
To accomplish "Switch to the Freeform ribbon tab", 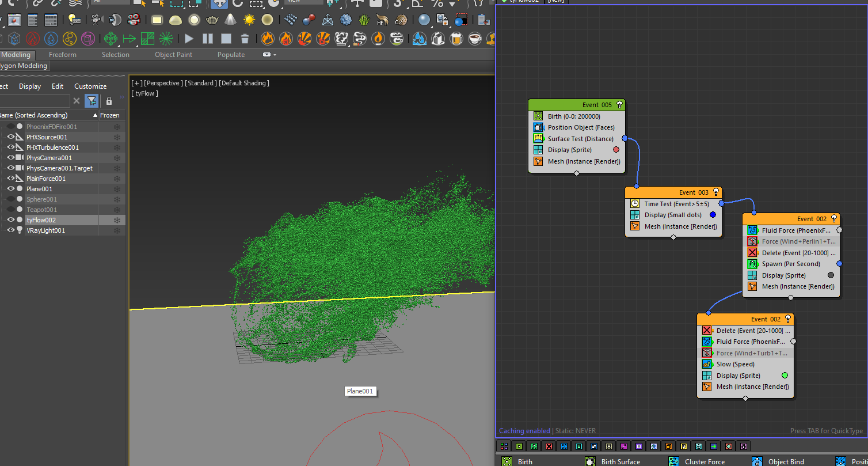I will tap(63, 55).
